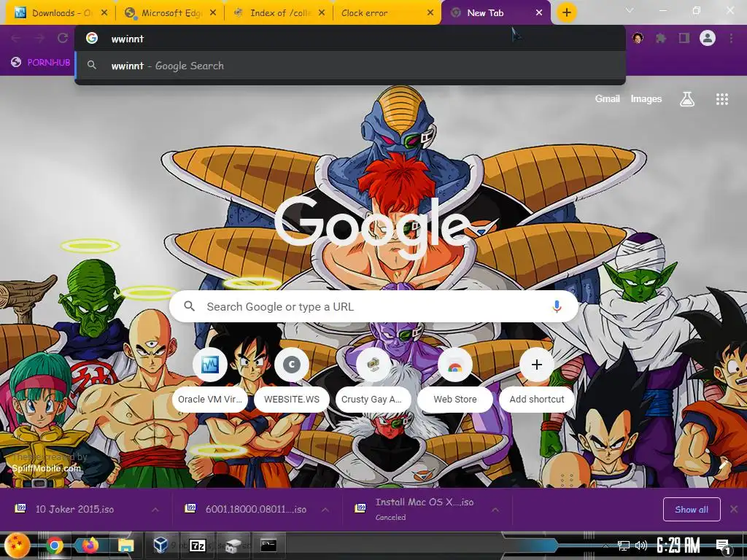Viewport: 747px width, 560px height.
Task: Open the white box app taskbar icon
Action: tap(233, 545)
